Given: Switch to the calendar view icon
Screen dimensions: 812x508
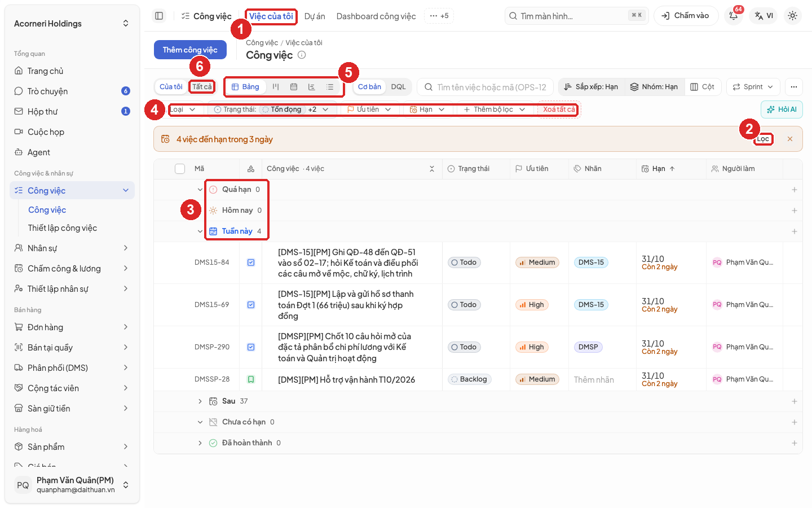Looking at the screenshot, I should coord(294,87).
